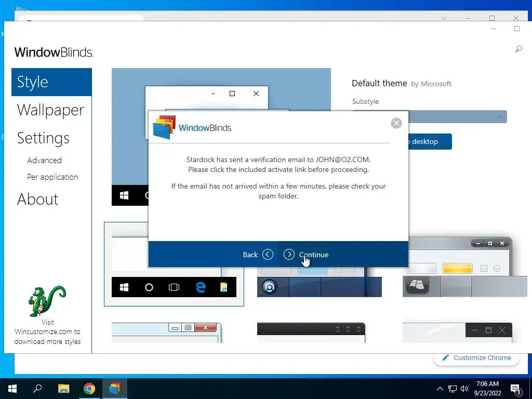Click the Default theme heading
This screenshot has width=532, height=399.
pos(379,84)
